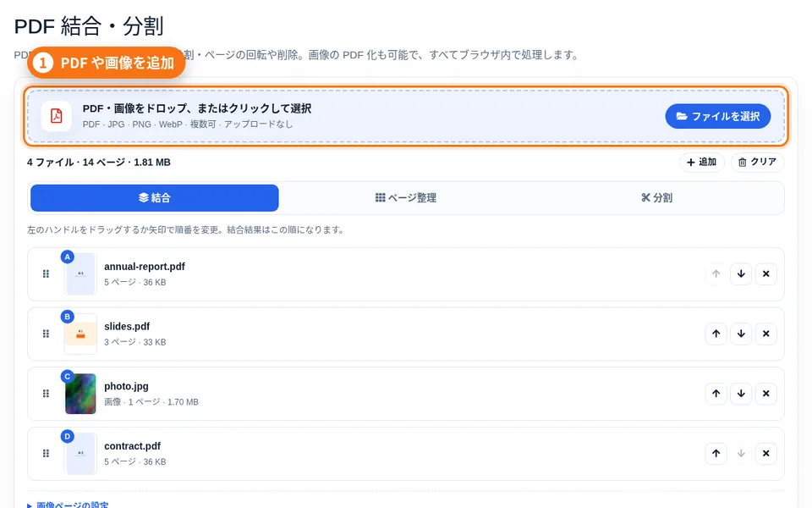Click the PDF 結合・分割 page heading

pos(89,26)
